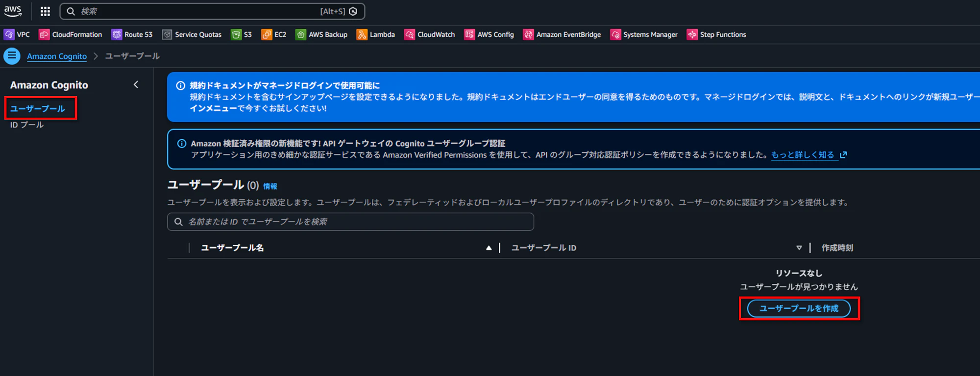Sort ascending by ユーザープール名 column arrow
The height and width of the screenshot is (376, 980).
(489, 248)
